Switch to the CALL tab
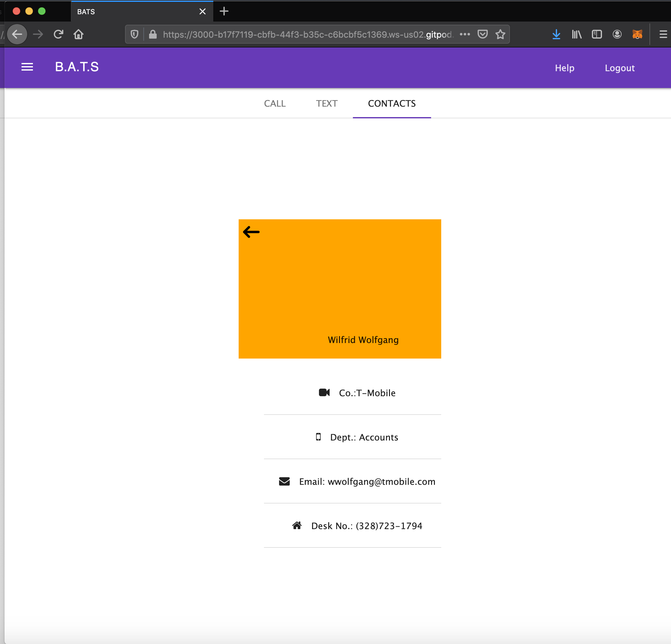Viewport: 671px width, 644px height. 274,103
